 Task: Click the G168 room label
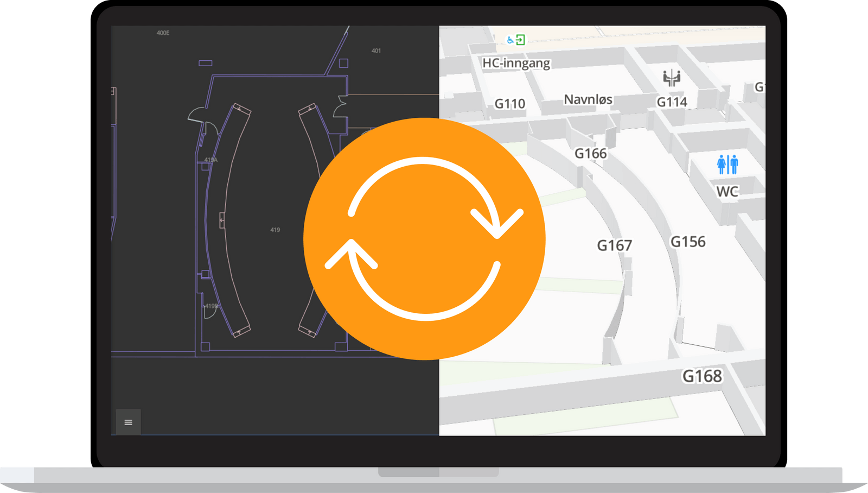point(703,375)
